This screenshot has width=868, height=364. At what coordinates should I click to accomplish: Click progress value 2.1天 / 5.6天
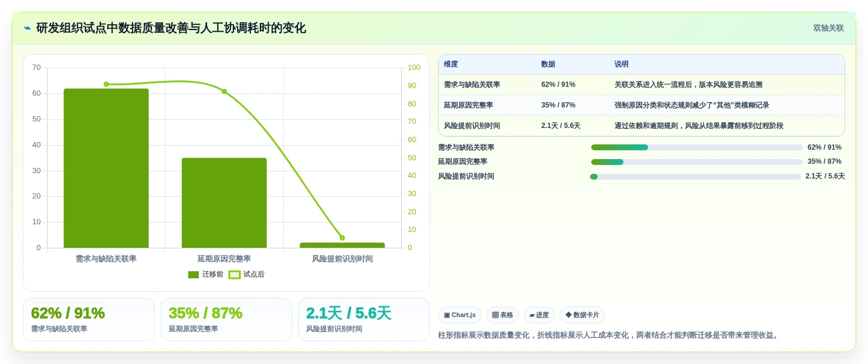pyautogui.click(x=825, y=176)
